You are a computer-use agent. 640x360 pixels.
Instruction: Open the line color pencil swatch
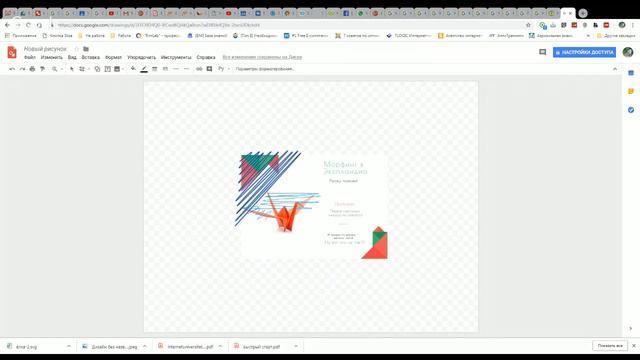pos(144,69)
